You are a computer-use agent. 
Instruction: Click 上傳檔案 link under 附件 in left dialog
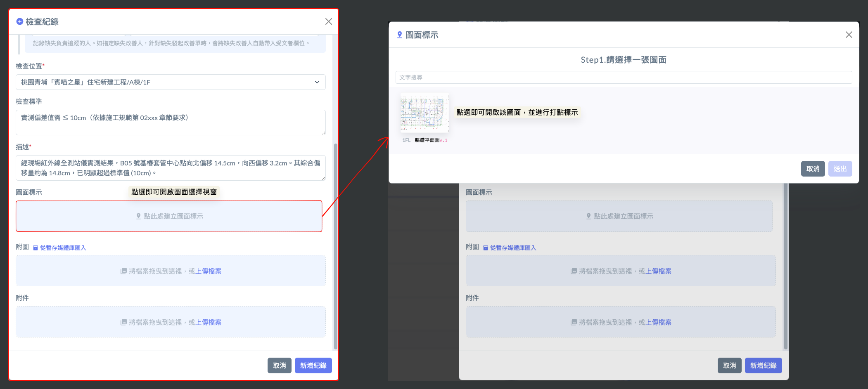coord(208,322)
